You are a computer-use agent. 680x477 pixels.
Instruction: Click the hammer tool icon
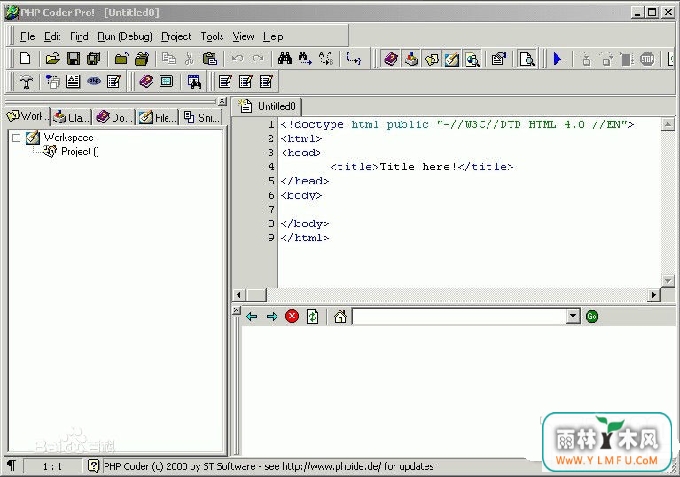click(26, 81)
